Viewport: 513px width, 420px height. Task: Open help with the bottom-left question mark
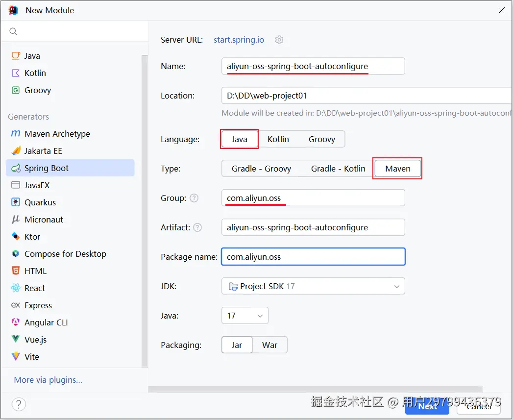point(19,404)
